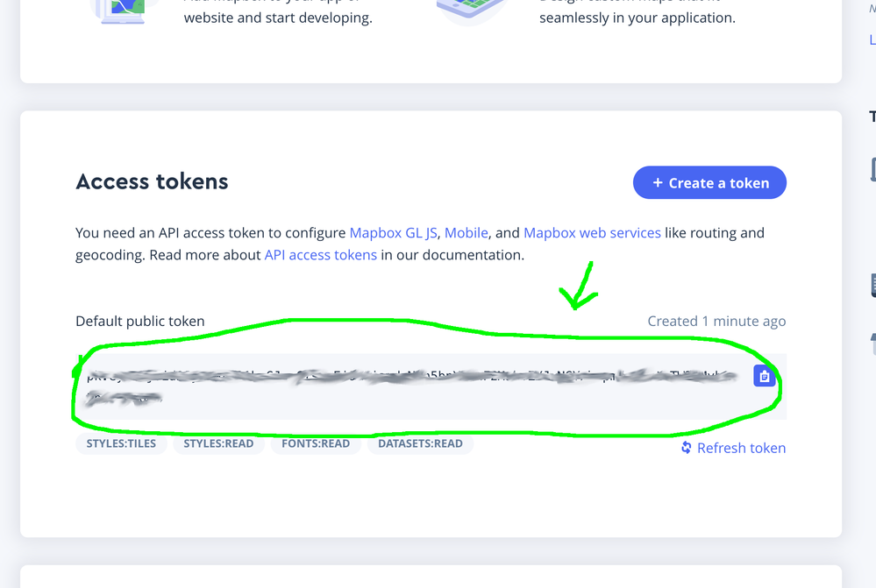
Task: Open the Mapbox GL JS link
Action: (x=395, y=233)
